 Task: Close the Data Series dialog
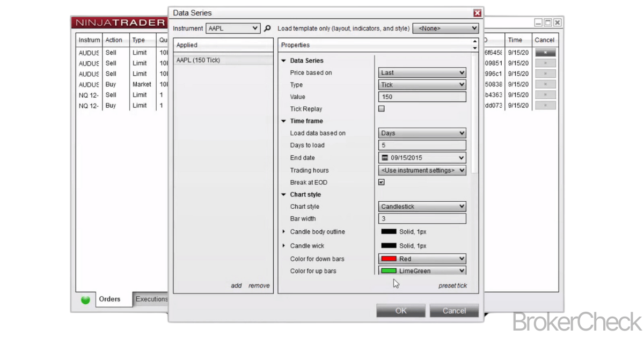point(477,13)
